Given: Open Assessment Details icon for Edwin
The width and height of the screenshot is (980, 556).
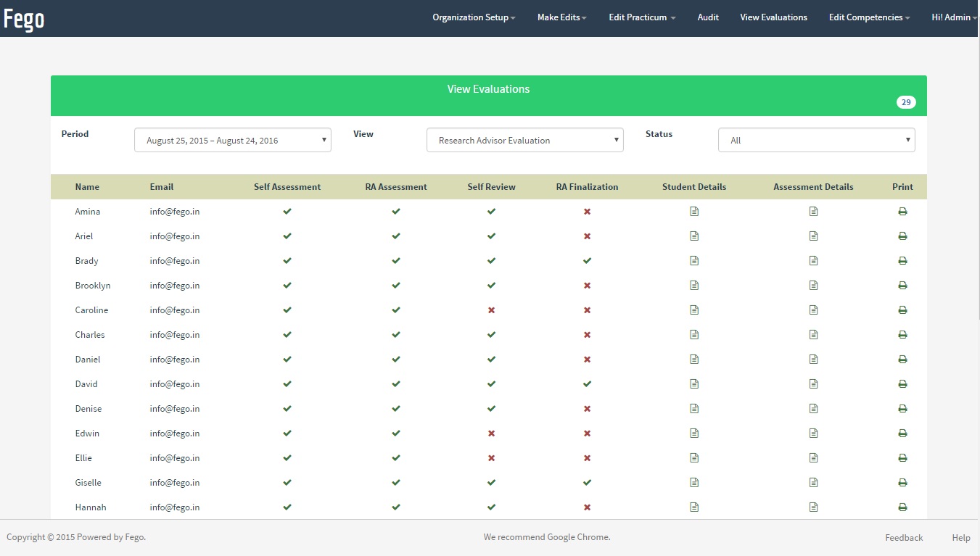Looking at the screenshot, I should click(813, 433).
